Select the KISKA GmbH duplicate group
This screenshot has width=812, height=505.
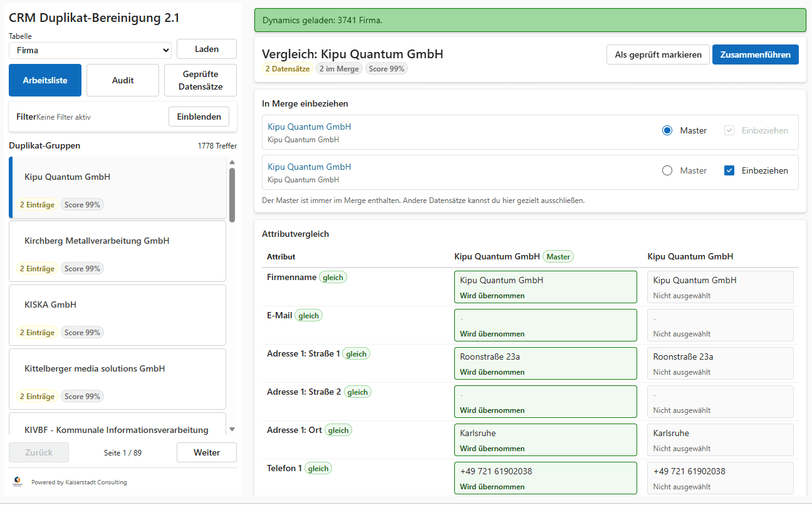point(117,315)
